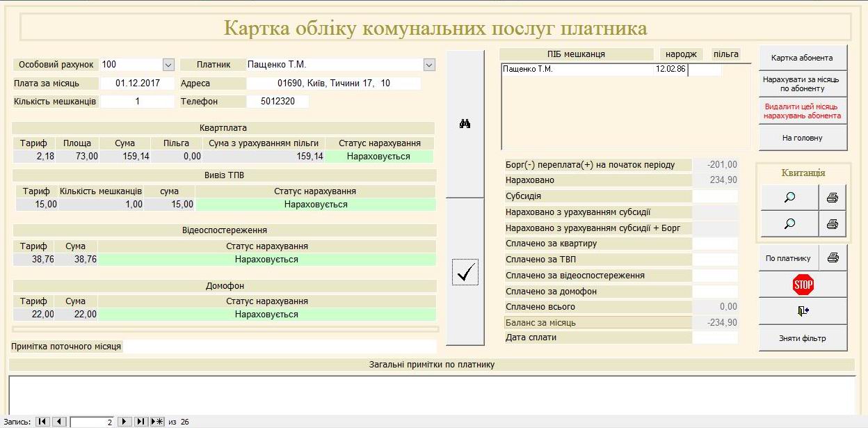This screenshot has height=428, width=868.
Task: Click the Особовий рахунок field with value 100
Action: coord(131,65)
